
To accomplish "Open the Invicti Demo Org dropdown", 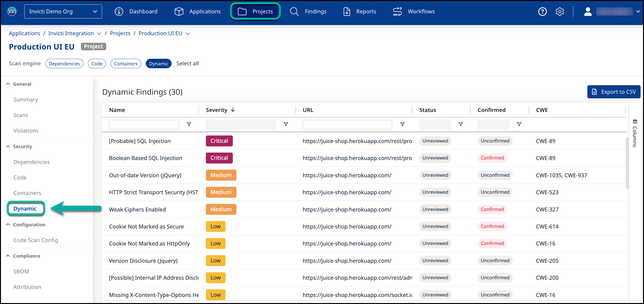I will [x=63, y=11].
